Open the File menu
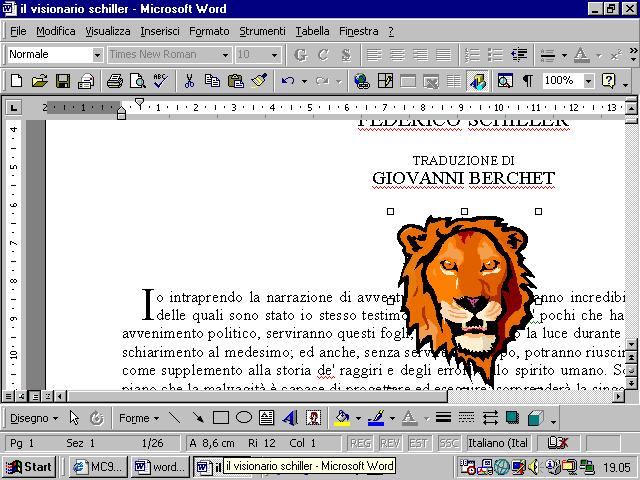The height and width of the screenshot is (480, 640). (x=18, y=31)
